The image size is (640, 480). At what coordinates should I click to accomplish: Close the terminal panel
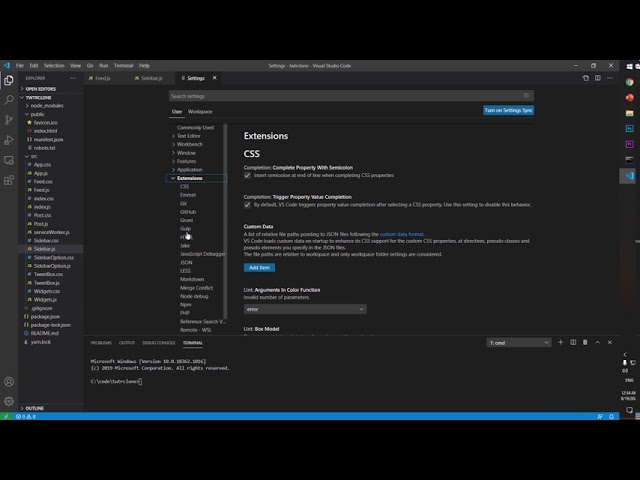tap(610, 342)
